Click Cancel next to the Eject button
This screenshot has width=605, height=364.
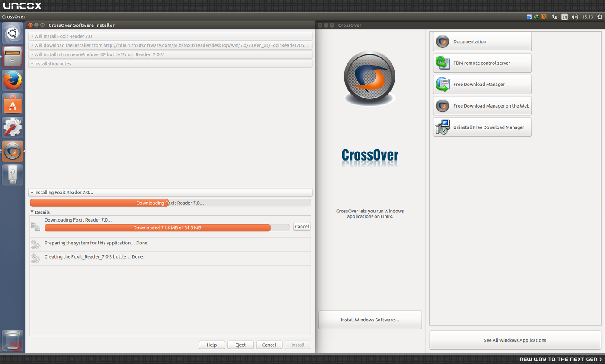click(269, 345)
